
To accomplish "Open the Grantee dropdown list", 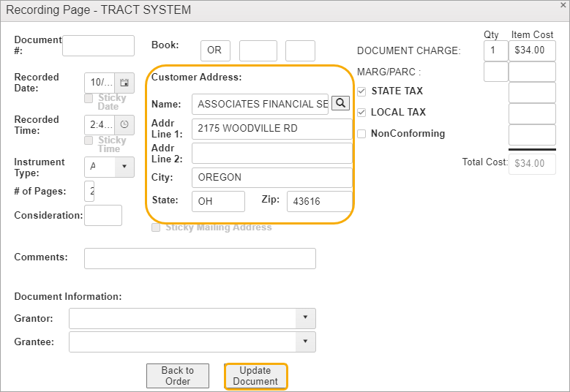I will (305, 342).
